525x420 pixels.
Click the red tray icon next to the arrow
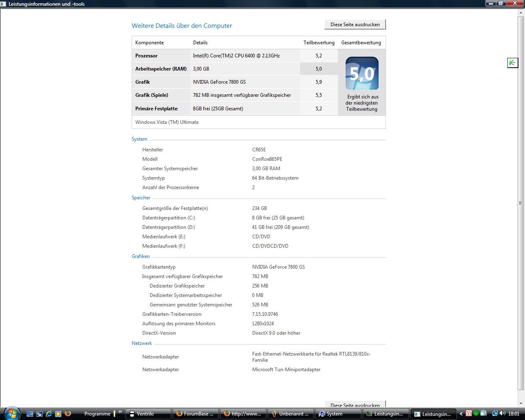pyautogui.click(x=468, y=413)
